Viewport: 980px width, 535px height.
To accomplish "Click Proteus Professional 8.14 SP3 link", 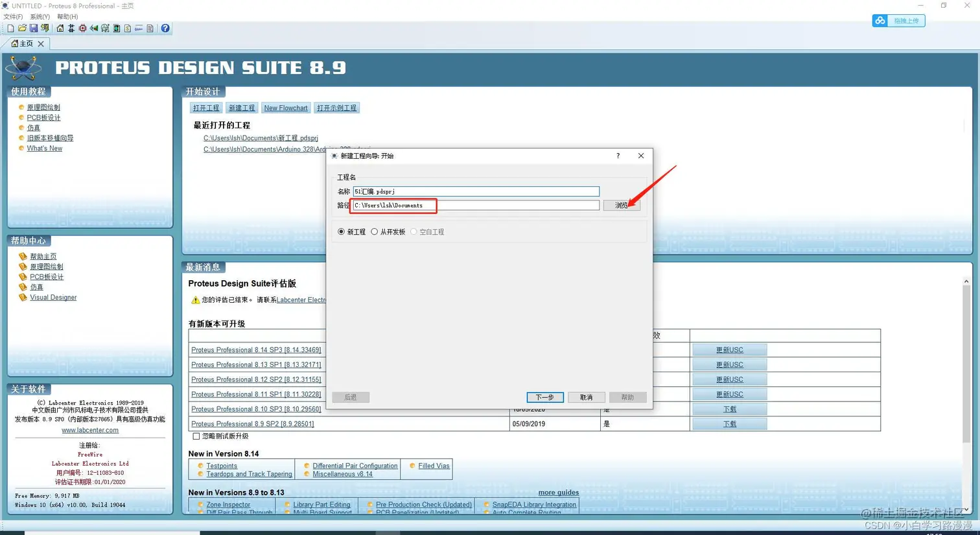I will 256,350.
